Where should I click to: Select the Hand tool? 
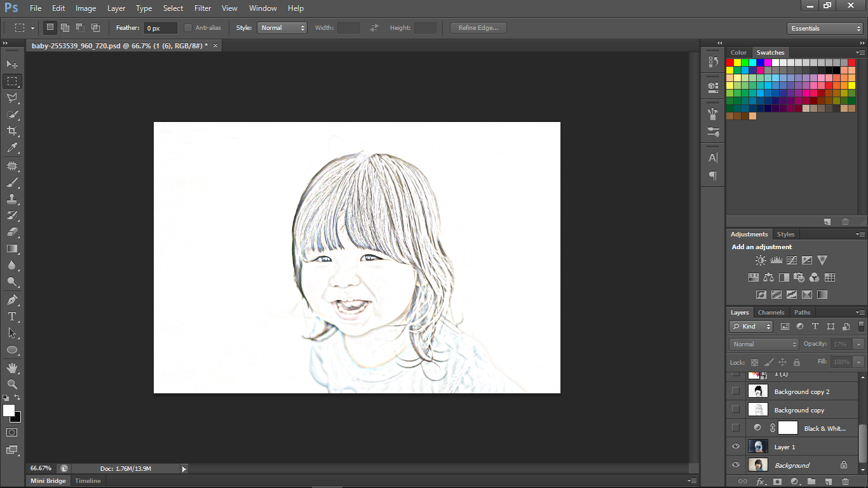[x=12, y=368]
